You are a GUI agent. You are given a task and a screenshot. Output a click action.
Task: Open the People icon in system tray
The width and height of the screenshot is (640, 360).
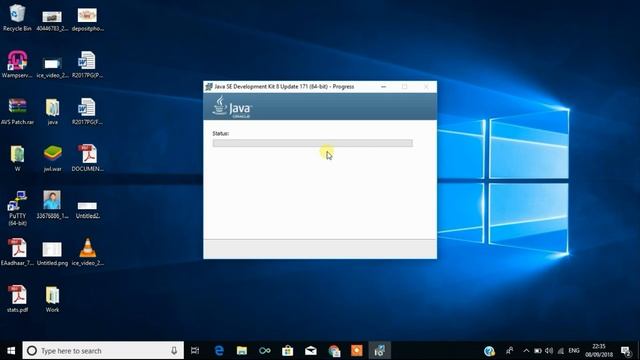point(510,351)
